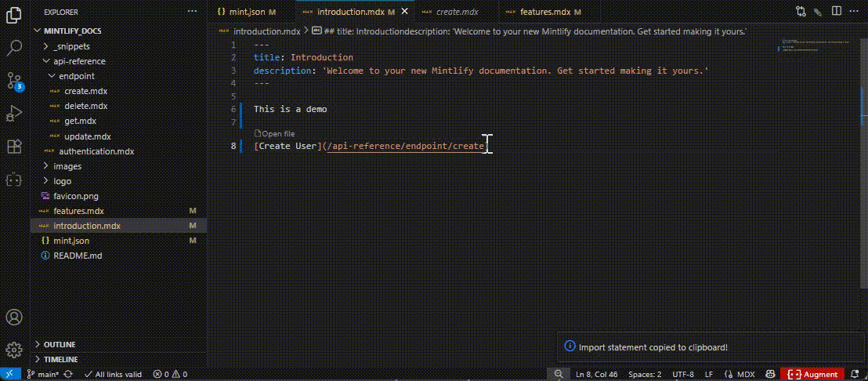Open editor More Actions ellipsis
Viewport: 868px width, 381px height.
pyautogui.click(x=854, y=11)
